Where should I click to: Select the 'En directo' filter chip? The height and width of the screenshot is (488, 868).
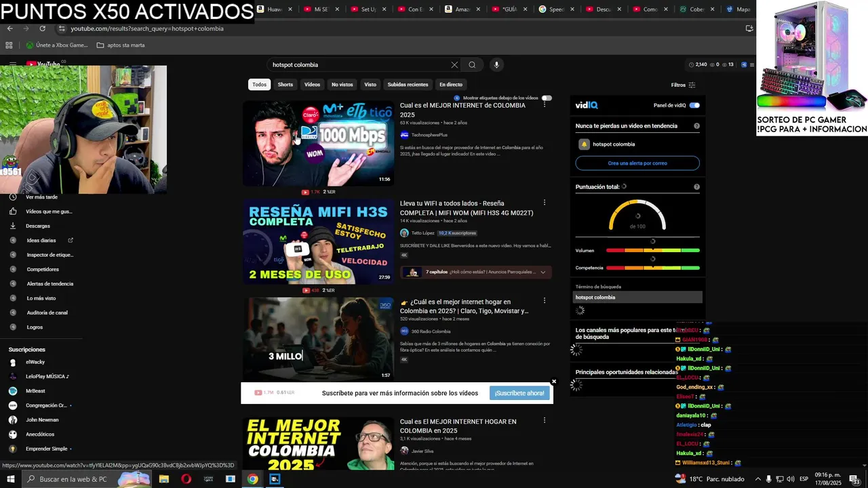(x=451, y=85)
